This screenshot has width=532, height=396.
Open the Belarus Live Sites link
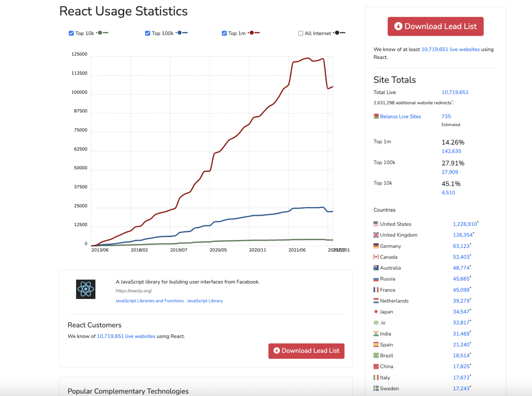[x=400, y=116]
